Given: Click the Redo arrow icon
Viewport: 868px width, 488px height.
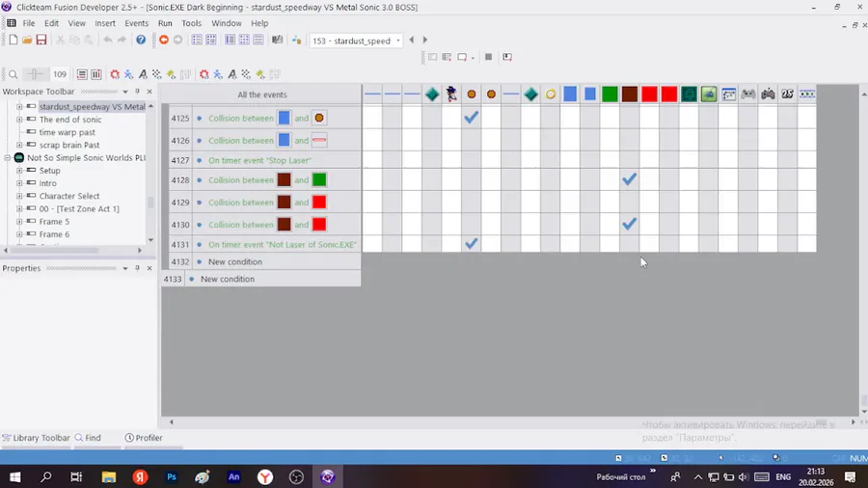Looking at the screenshot, I should (122, 40).
